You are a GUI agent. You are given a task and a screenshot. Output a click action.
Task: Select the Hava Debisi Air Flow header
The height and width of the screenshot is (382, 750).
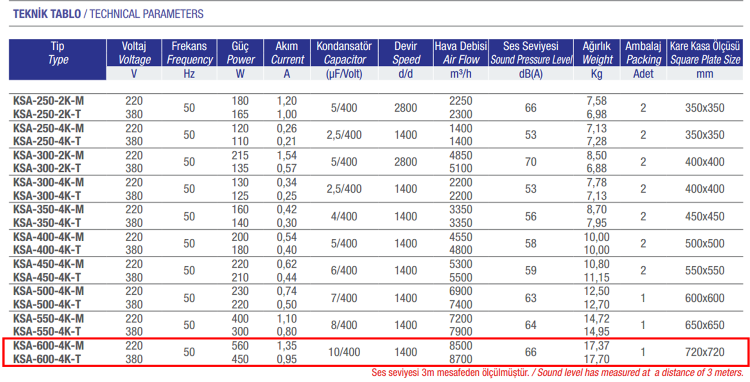461,53
